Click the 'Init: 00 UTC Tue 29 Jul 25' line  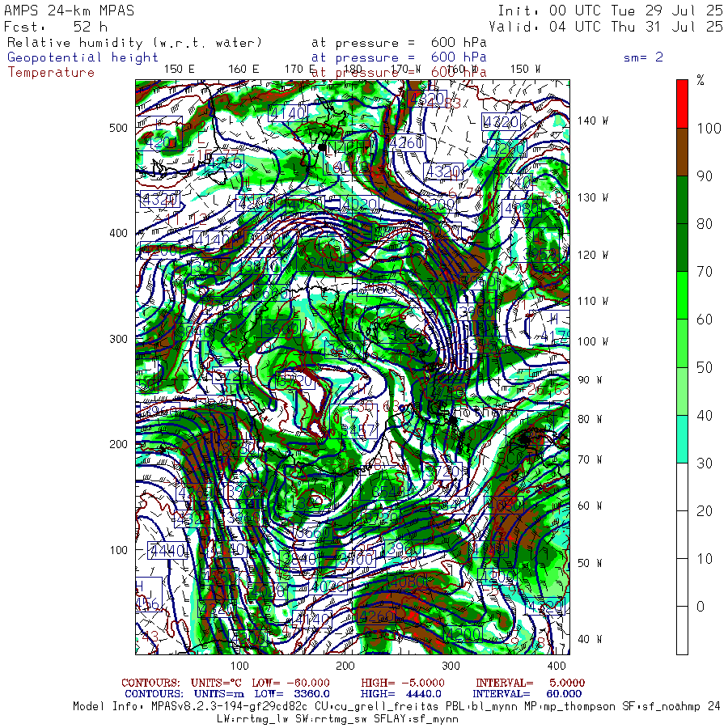click(610, 11)
